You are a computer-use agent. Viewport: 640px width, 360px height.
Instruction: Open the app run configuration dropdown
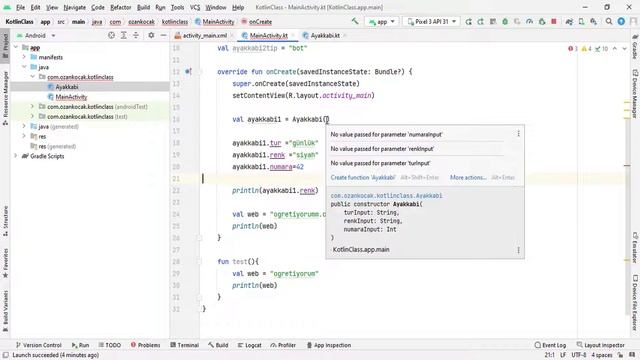tap(382, 22)
